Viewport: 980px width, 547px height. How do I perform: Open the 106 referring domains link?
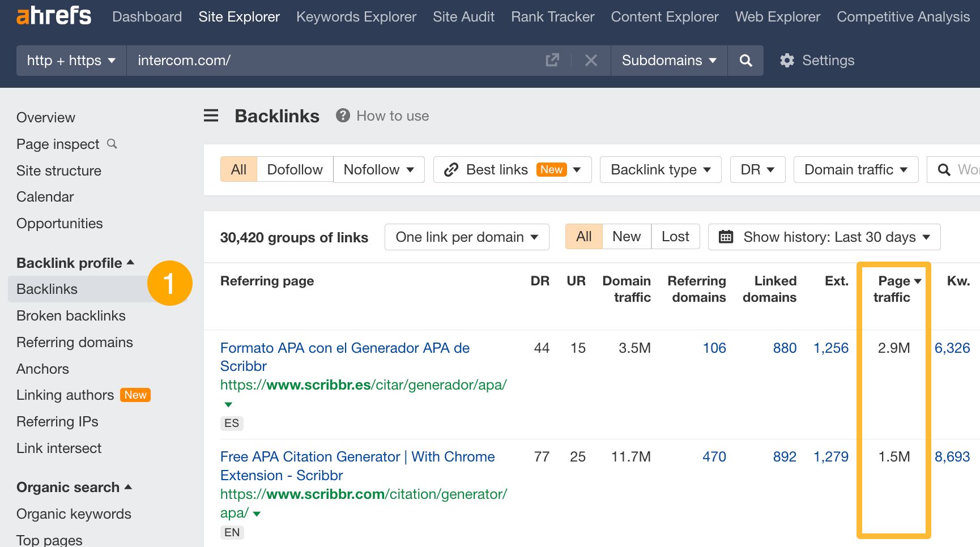(714, 348)
